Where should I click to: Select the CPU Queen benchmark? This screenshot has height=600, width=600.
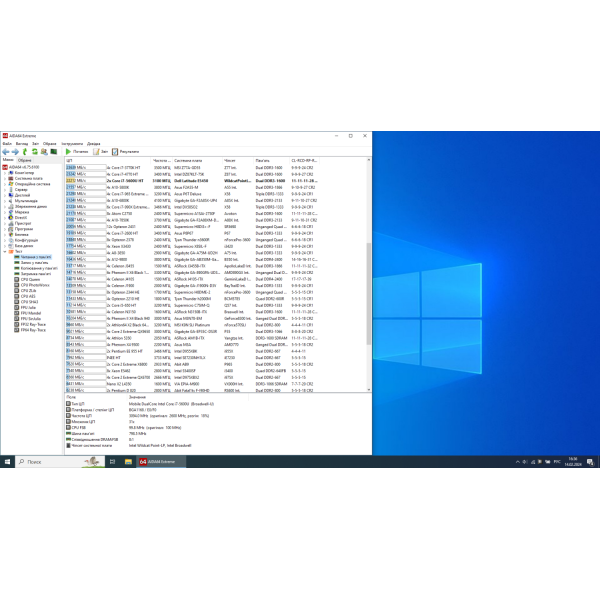(30, 279)
